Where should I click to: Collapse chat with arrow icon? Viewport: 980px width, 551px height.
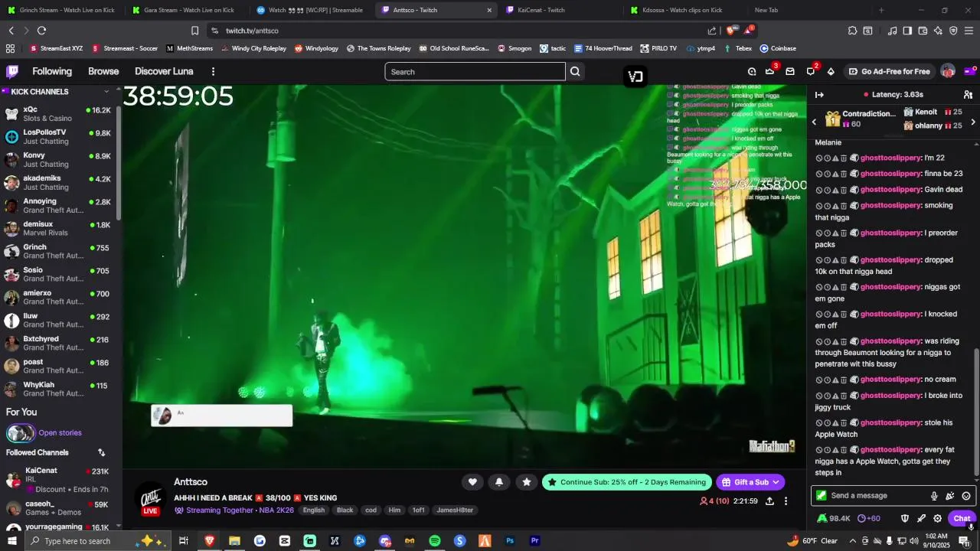(819, 95)
